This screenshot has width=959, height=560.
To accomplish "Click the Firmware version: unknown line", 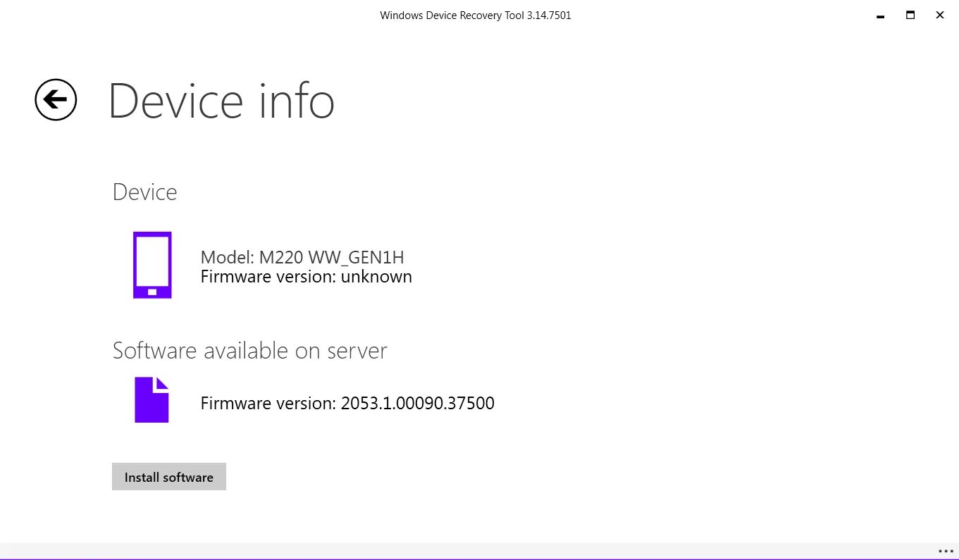I will click(307, 277).
